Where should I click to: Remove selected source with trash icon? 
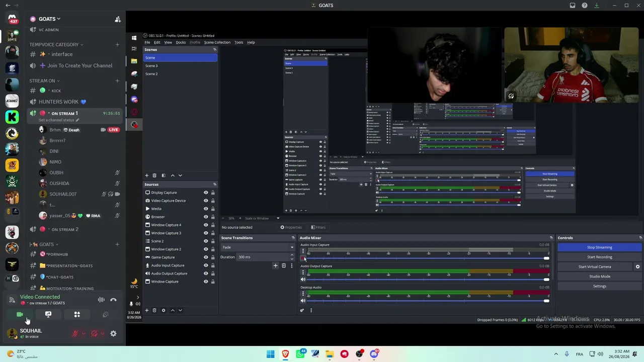click(x=154, y=310)
